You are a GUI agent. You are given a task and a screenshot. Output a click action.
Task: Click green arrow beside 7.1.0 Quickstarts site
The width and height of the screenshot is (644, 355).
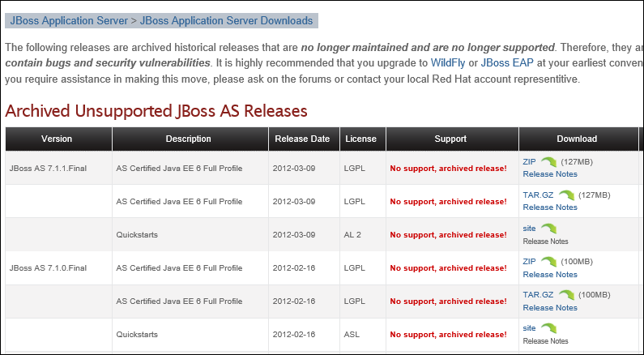[548, 328]
